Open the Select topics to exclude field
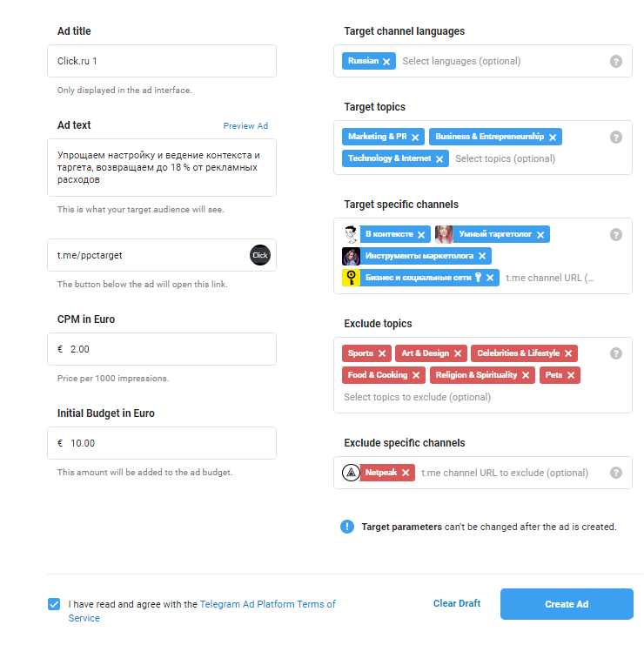The width and height of the screenshot is (644, 645). point(418,398)
